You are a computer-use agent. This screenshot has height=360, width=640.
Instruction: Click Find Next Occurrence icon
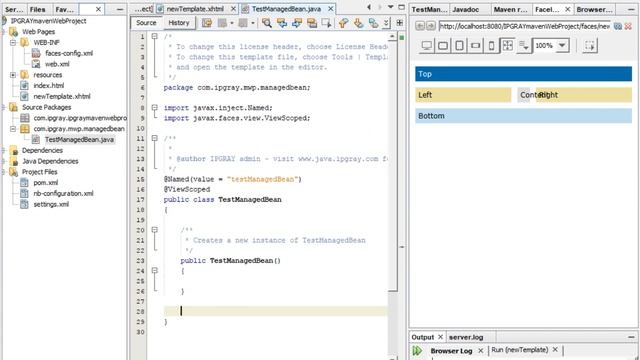[297, 23]
